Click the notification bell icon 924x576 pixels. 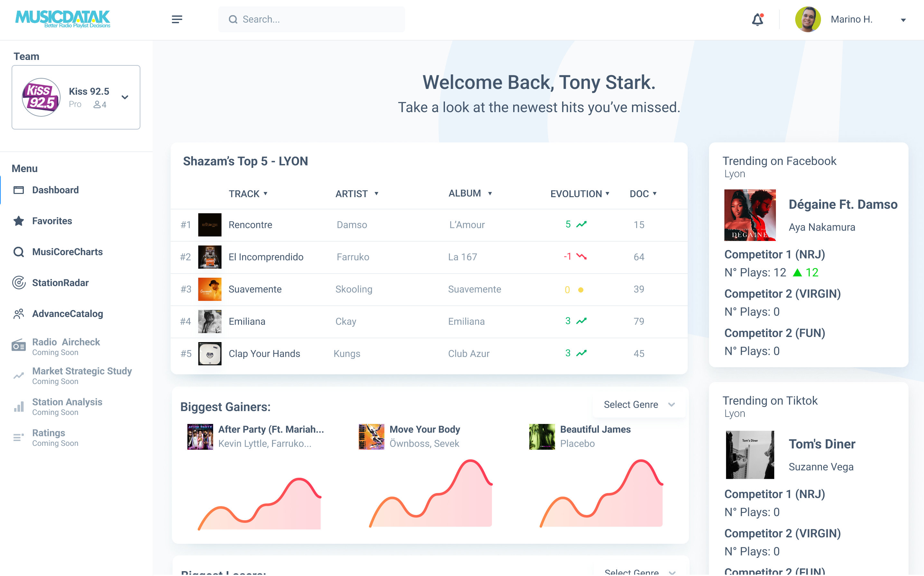[x=757, y=19]
